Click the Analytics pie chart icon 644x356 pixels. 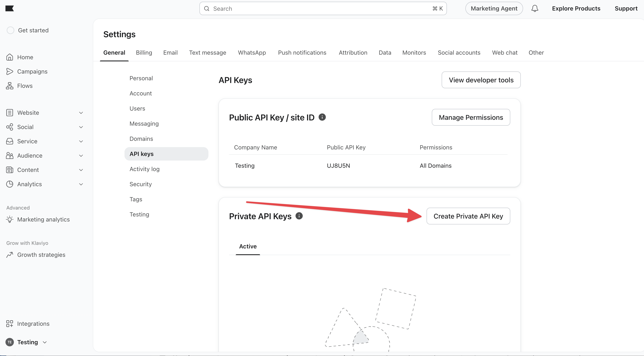(9, 184)
